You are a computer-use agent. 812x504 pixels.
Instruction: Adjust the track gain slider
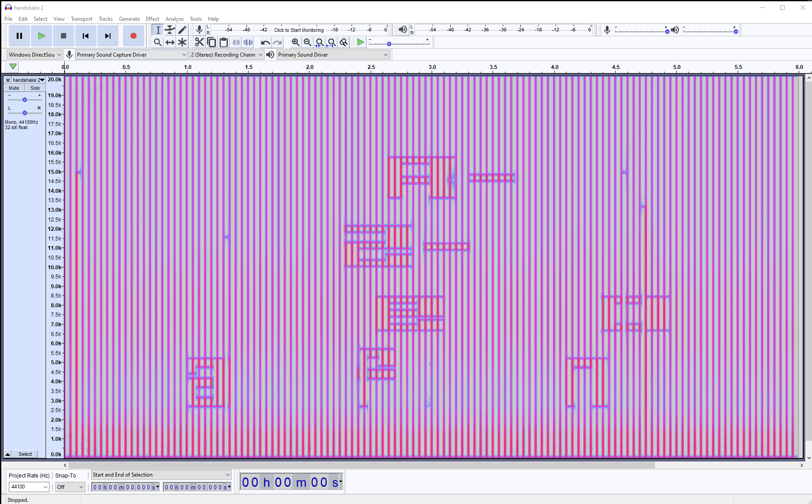click(25, 99)
